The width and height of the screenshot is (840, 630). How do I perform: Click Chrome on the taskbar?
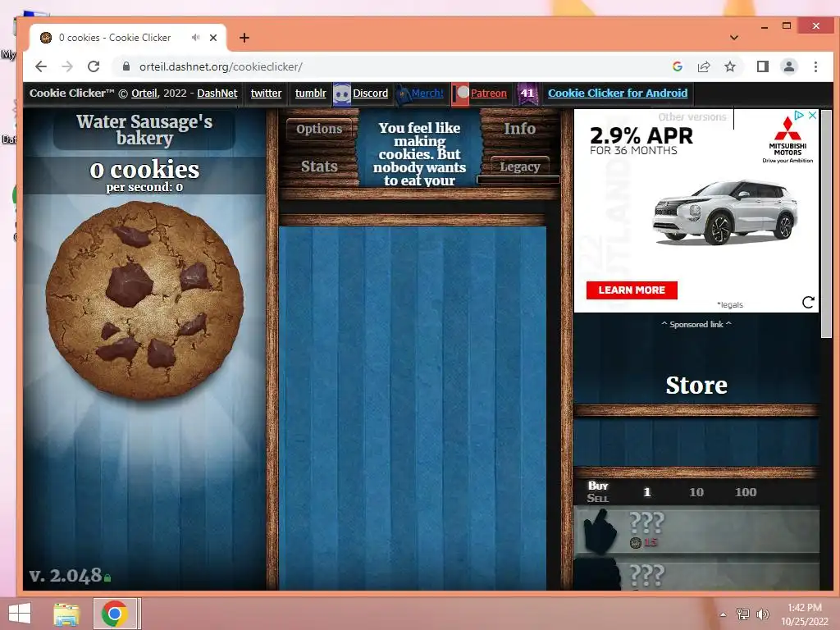(x=114, y=614)
